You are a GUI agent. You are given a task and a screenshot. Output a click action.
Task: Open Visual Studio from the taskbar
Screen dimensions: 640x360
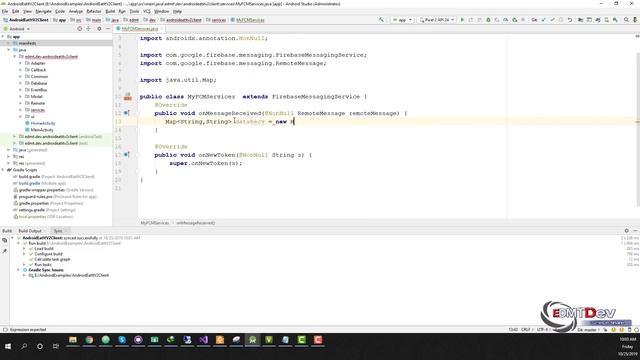tap(203, 340)
